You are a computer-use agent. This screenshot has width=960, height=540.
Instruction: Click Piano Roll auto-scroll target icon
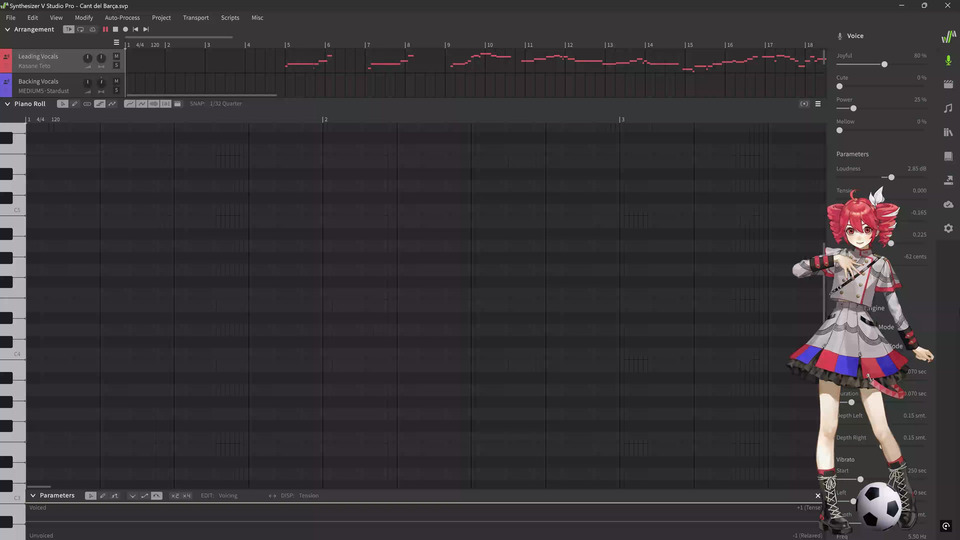coord(804,104)
